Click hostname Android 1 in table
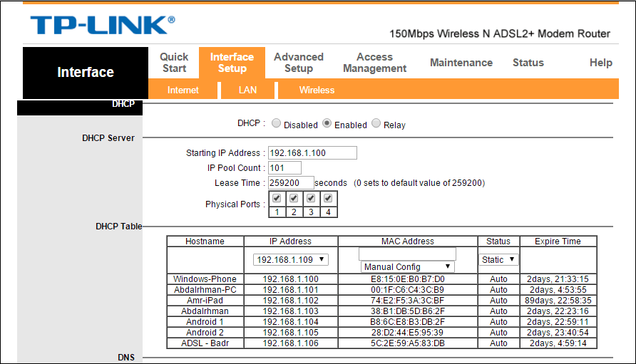Screen dimensions: 636x364 [205, 322]
